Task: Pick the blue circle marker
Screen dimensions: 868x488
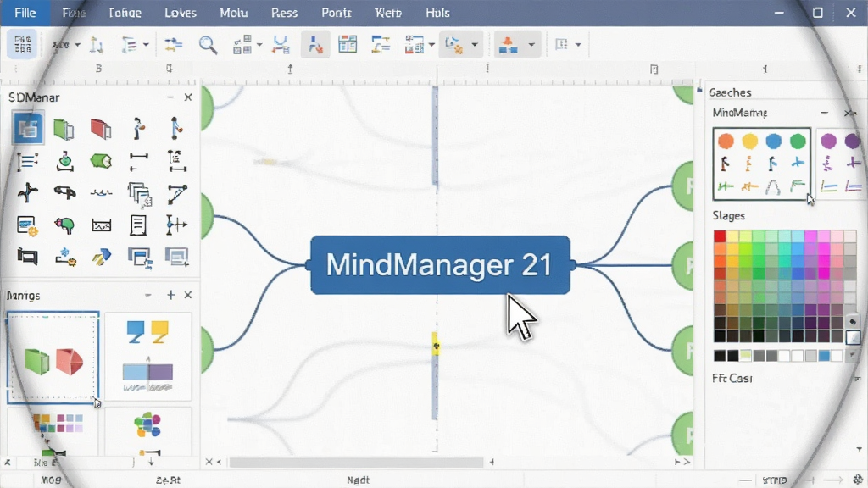Action: click(x=773, y=141)
